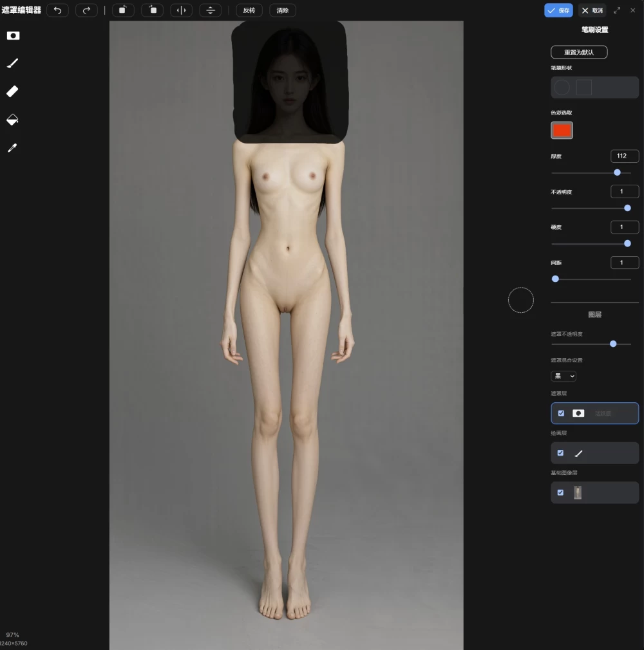The width and height of the screenshot is (644, 650).
Task: Toggle the paint layer checkbox
Action: (560, 453)
